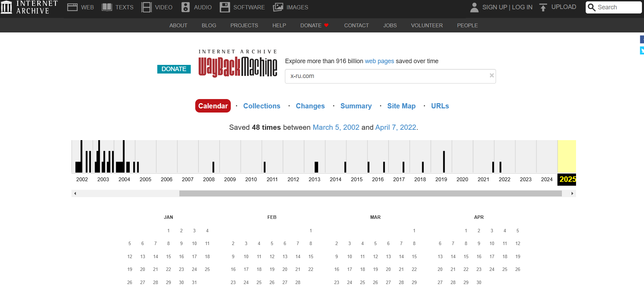Open the CONTACT menu item
This screenshot has height=292, width=644.
tap(357, 26)
